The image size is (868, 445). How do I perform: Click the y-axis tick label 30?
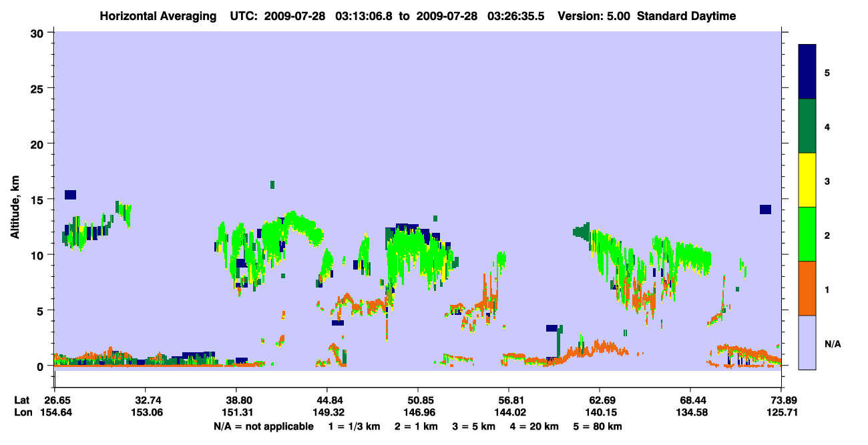tap(39, 33)
